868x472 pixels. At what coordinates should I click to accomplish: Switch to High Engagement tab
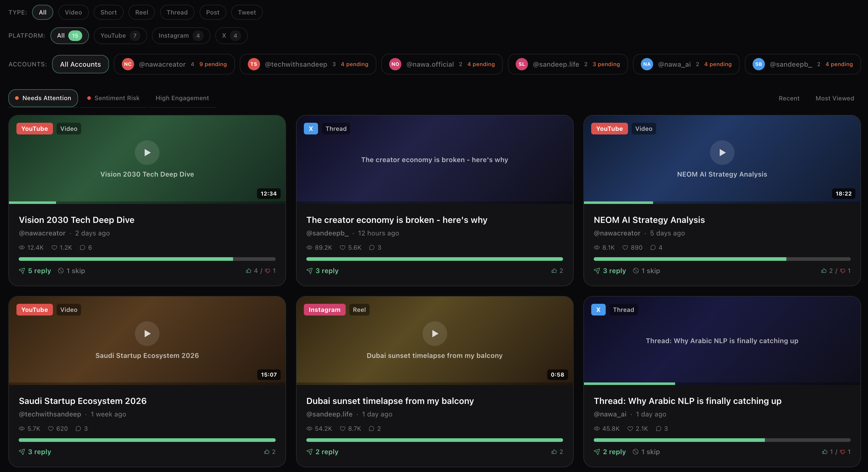(x=182, y=98)
